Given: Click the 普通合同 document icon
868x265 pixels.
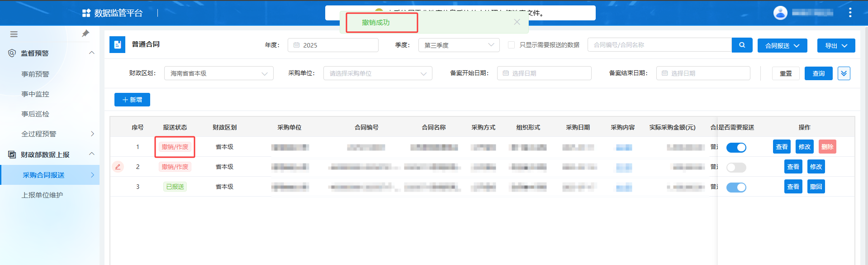Looking at the screenshot, I should 117,44.
